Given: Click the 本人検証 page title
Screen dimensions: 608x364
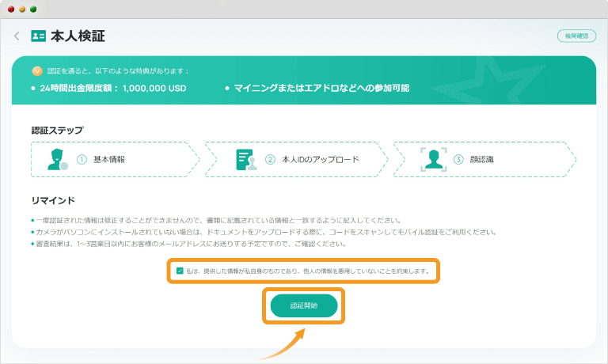Looking at the screenshot, I should pos(78,36).
